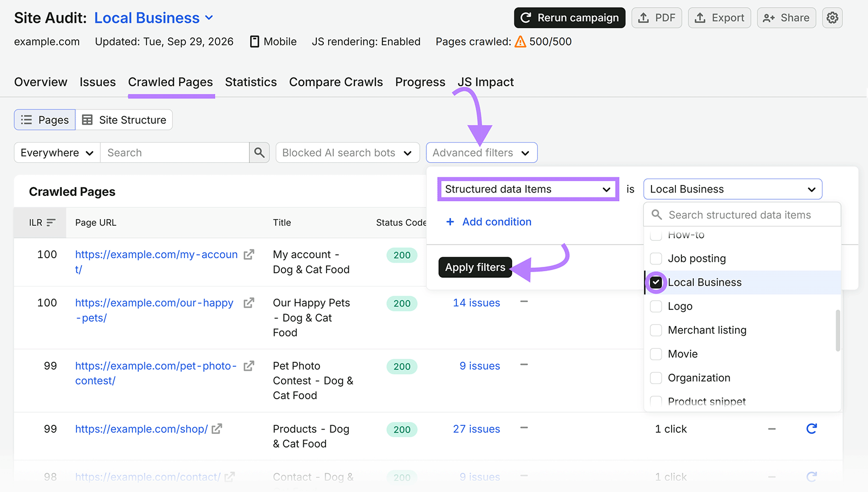Open the settings gear icon
868x492 pixels.
pos(832,18)
